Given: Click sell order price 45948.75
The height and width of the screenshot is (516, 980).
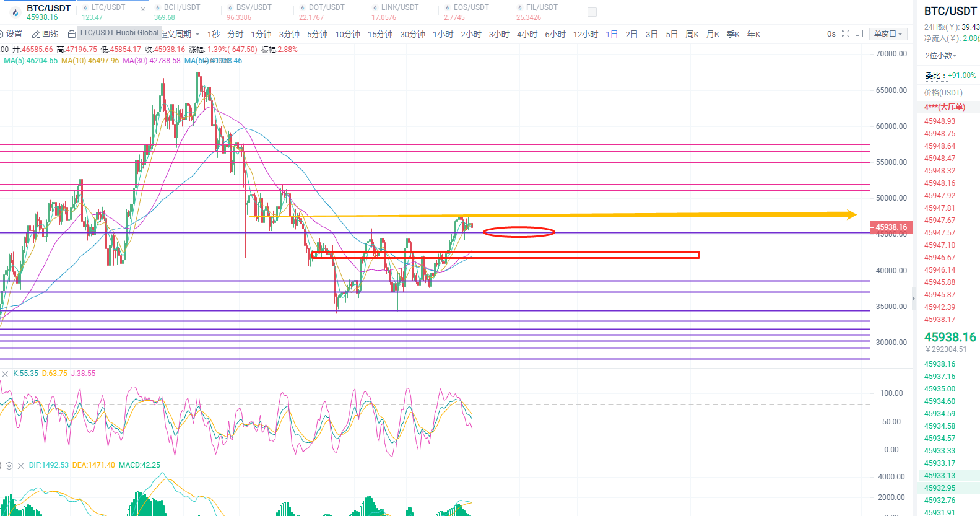Looking at the screenshot, I should [x=940, y=134].
